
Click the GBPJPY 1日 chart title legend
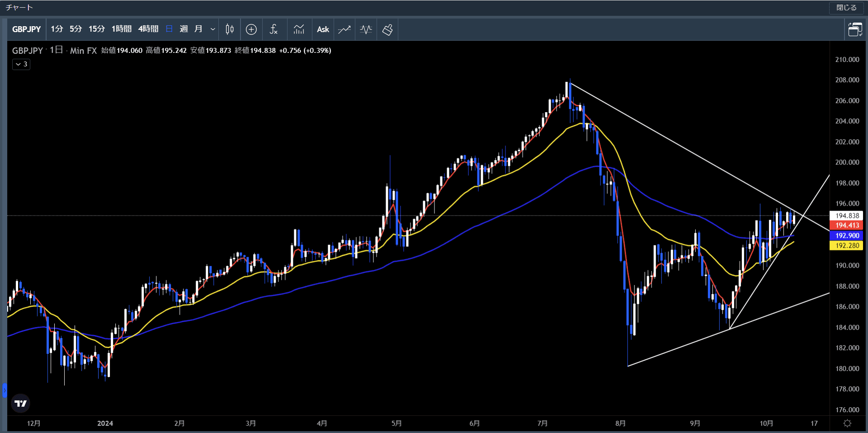click(54, 51)
